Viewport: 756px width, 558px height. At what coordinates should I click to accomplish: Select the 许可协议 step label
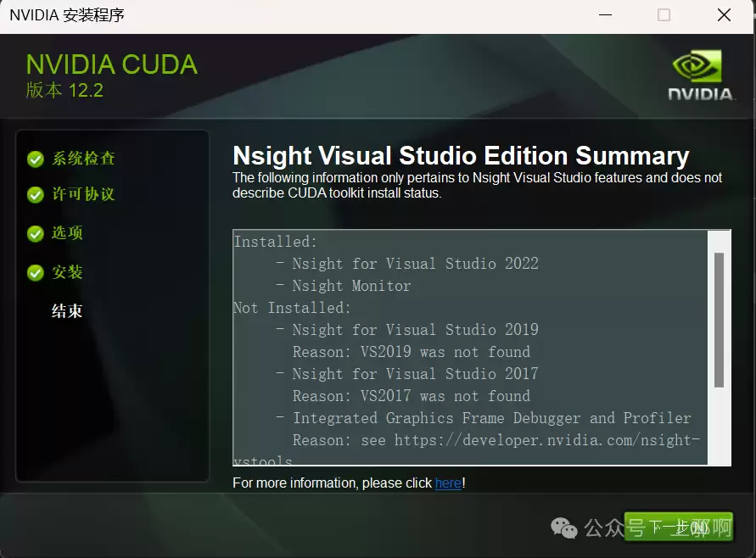[83, 194]
